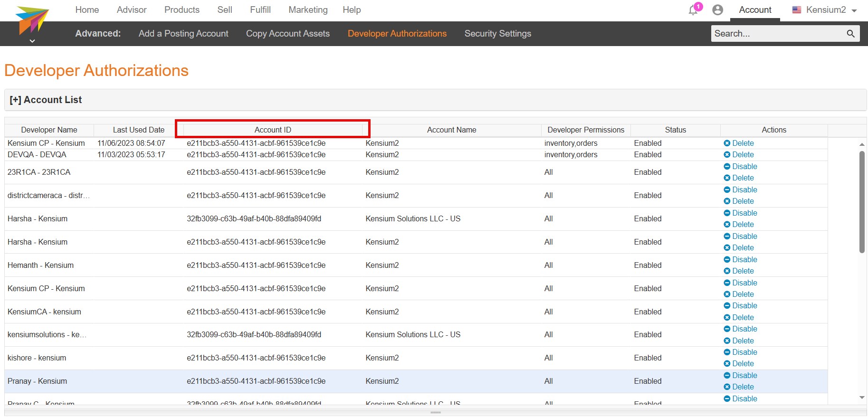Open the Marketing menu
This screenshot has height=417, width=868.
308,10
